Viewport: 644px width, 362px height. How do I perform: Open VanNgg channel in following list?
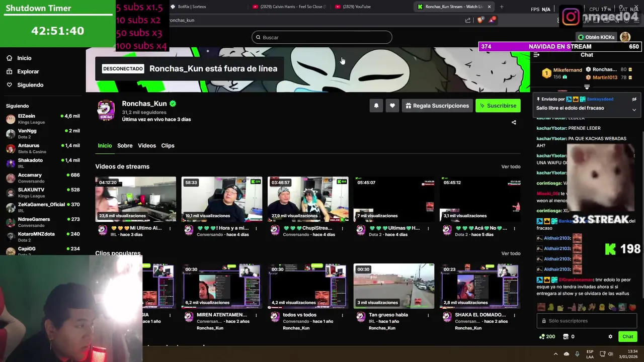43,134
